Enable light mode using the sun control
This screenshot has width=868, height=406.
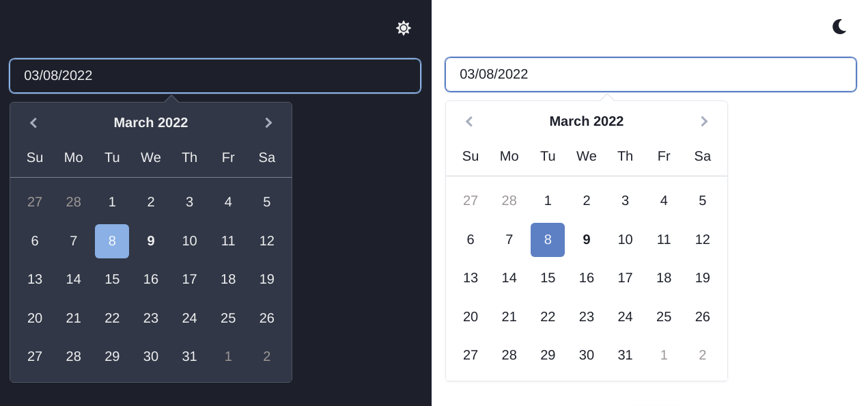403,28
